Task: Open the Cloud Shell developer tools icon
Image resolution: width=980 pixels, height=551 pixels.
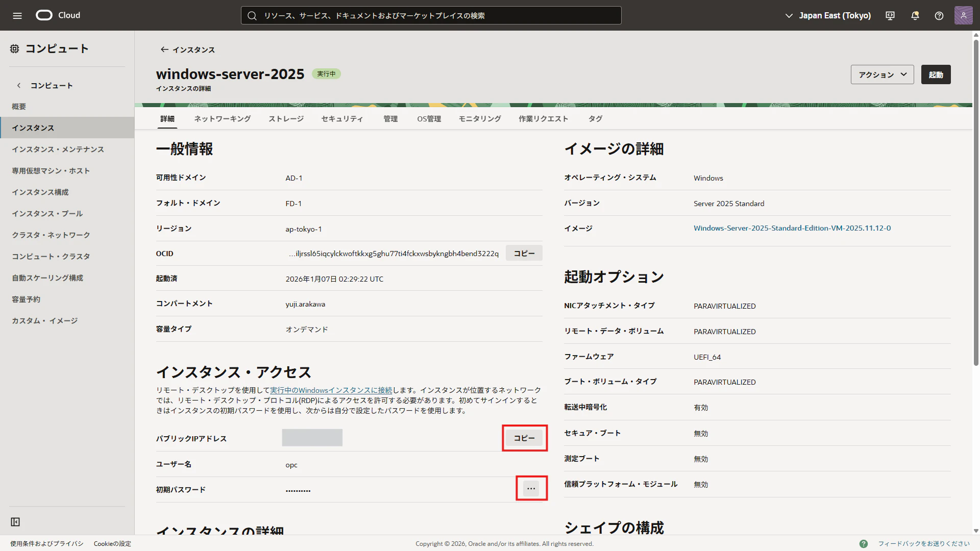Action: click(x=890, y=15)
